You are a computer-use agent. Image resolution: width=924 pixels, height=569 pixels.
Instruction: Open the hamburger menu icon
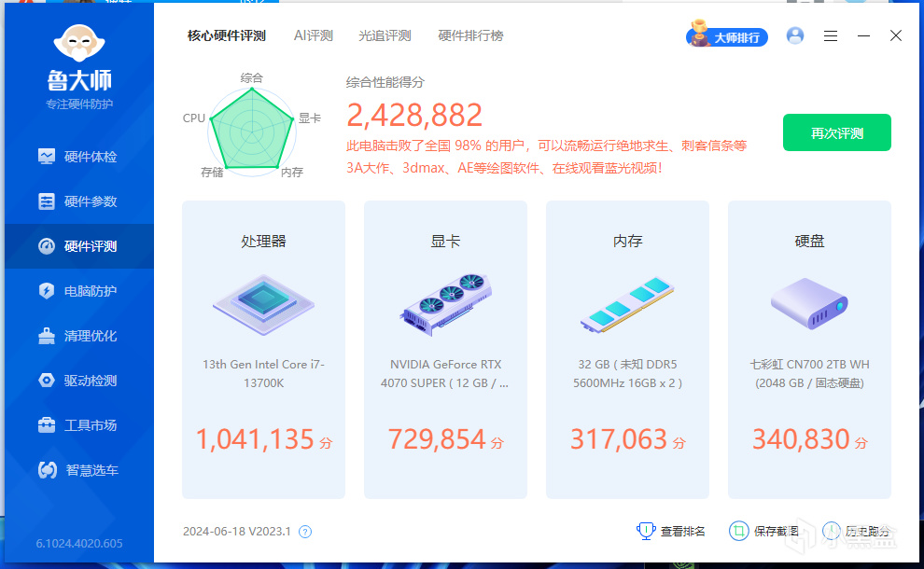(831, 36)
